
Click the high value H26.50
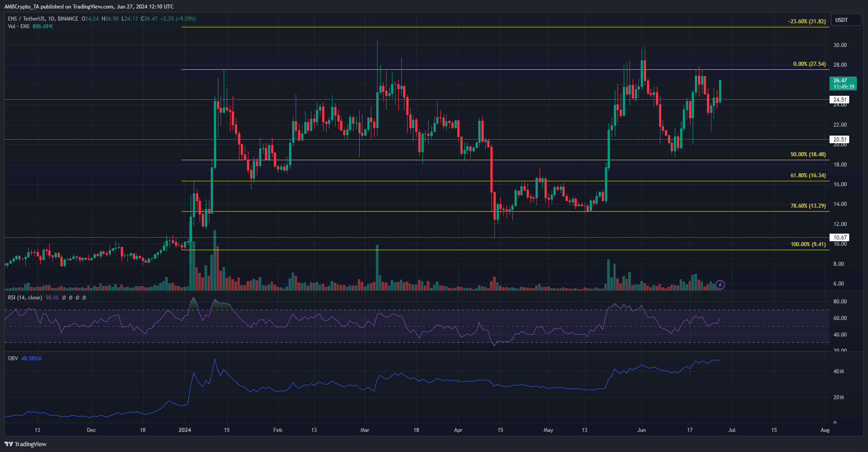click(x=110, y=19)
